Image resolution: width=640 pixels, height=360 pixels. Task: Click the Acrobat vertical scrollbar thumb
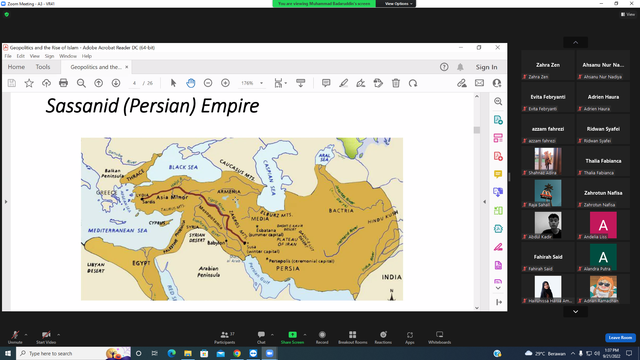pos(477,130)
